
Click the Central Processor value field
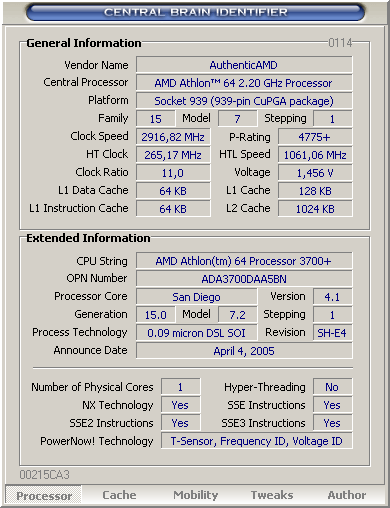244,83
